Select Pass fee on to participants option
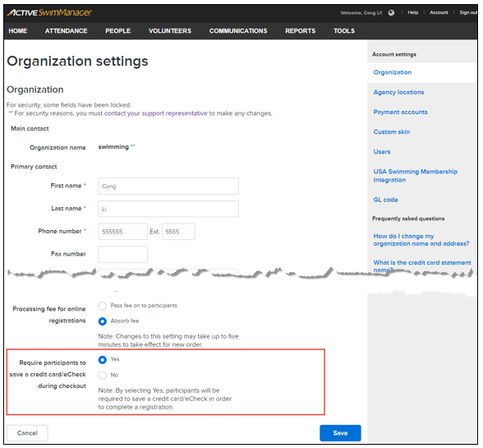Screen dimensions: 483x448 pyautogui.click(x=102, y=306)
